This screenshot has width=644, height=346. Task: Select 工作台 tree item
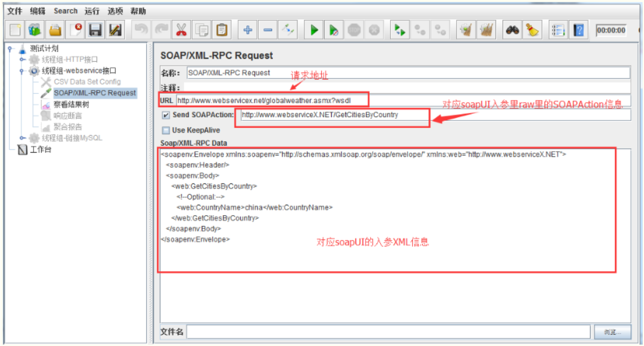point(41,150)
